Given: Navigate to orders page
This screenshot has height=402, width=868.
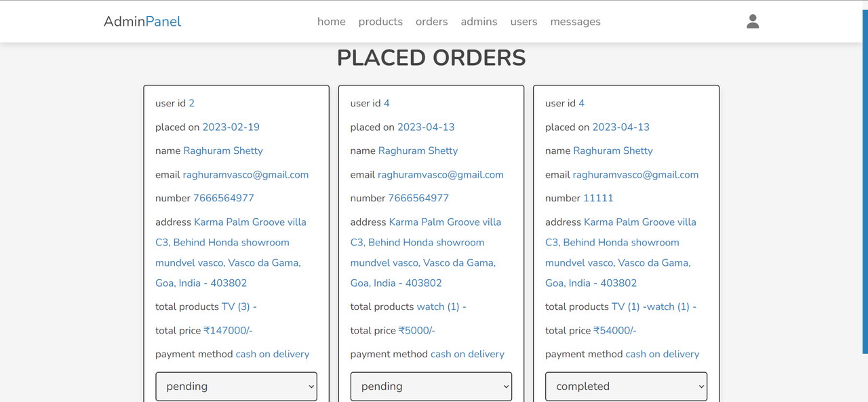Looking at the screenshot, I should (x=432, y=22).
